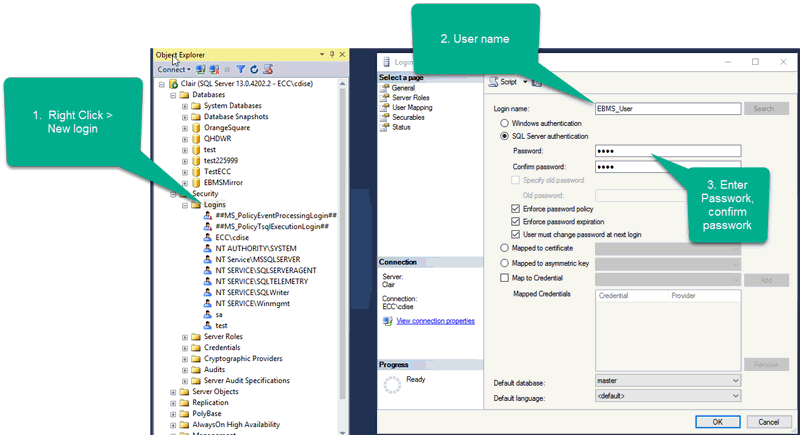Screen dimensions: 800x435
Task: Select Windows authentication radio button
Action: 504,122
